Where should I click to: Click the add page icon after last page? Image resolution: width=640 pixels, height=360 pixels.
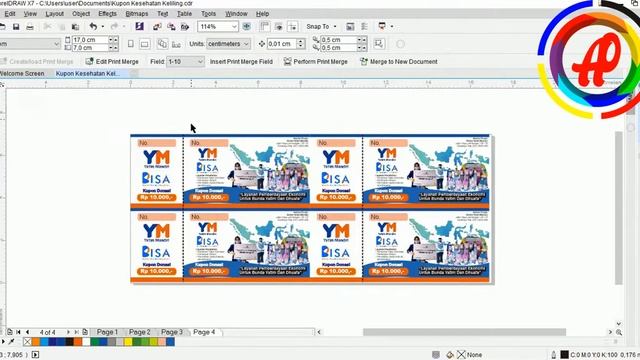point(85,332)
